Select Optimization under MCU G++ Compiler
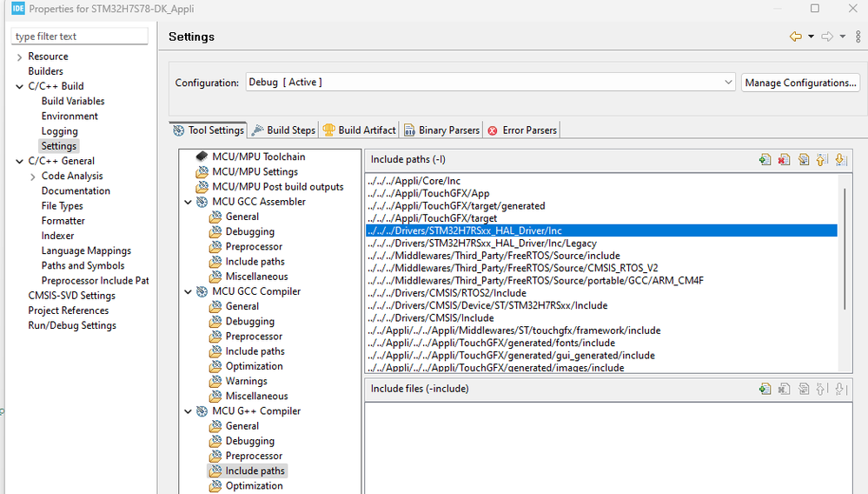Viewport: 868px width, 494px height. pos(254,485)
